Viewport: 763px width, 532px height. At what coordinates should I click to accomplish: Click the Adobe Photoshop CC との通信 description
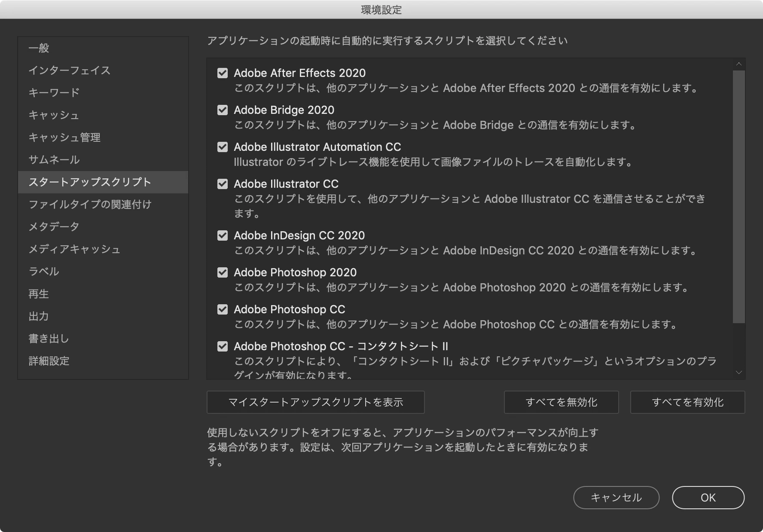coord(457,324)
